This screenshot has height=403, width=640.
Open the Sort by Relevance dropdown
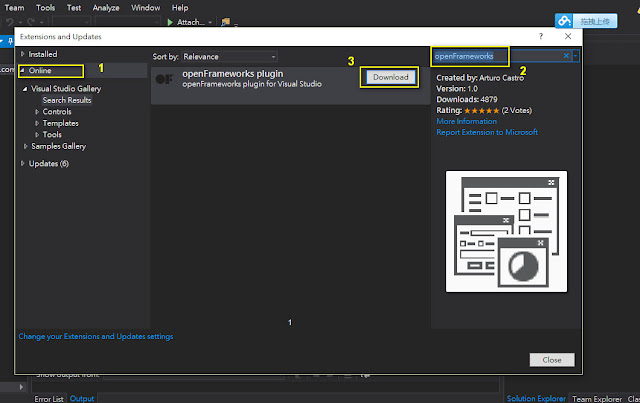[230, 56]
